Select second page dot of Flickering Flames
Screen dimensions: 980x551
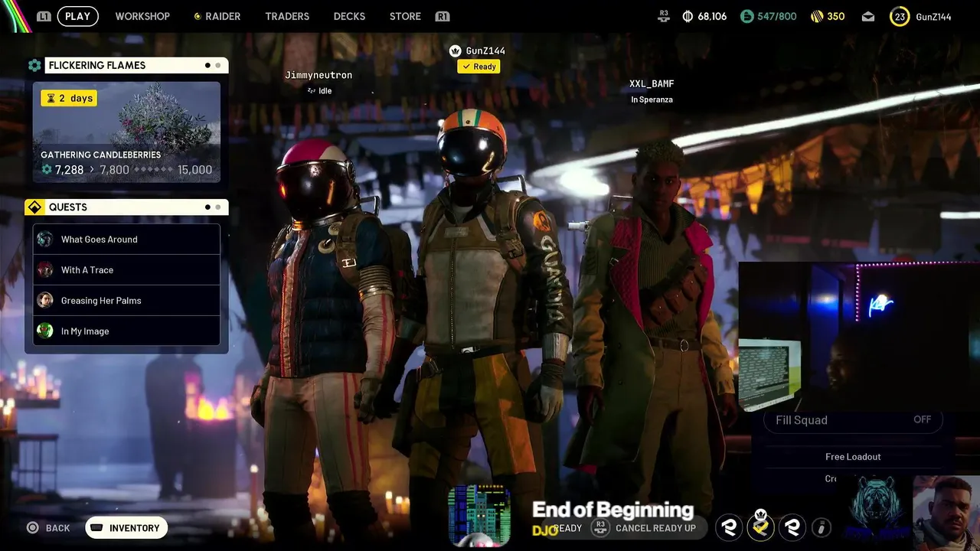click(218, 65)
